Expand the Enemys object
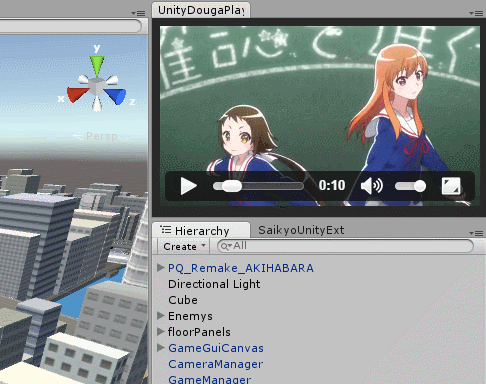 click(161, 315)
